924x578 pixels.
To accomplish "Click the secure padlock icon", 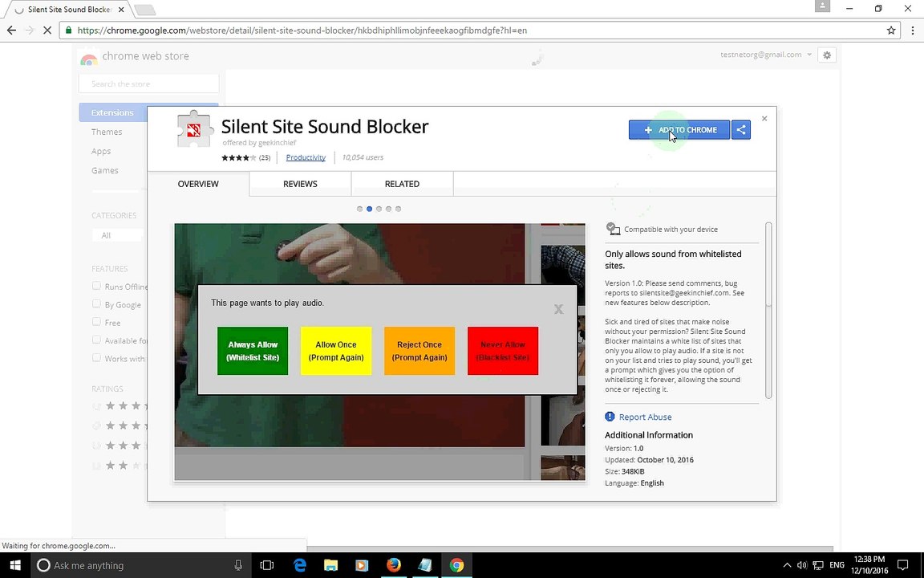I will point(68,30).
